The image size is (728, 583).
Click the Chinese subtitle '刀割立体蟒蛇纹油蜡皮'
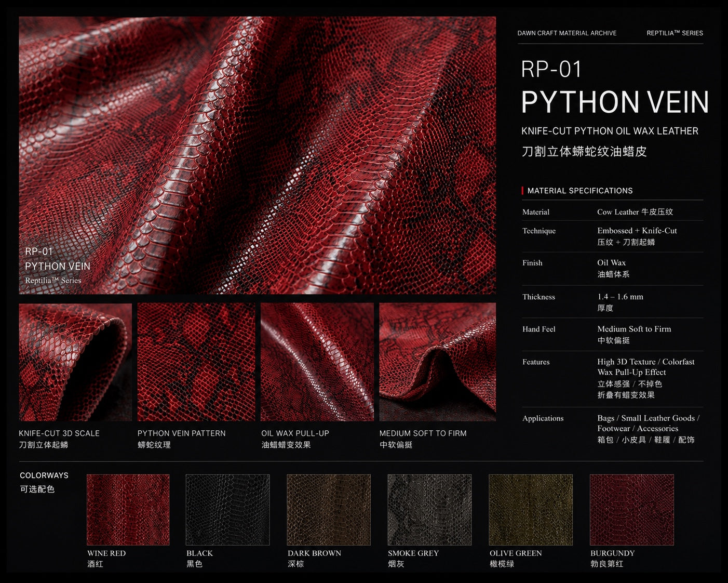(x=584, y=152)
